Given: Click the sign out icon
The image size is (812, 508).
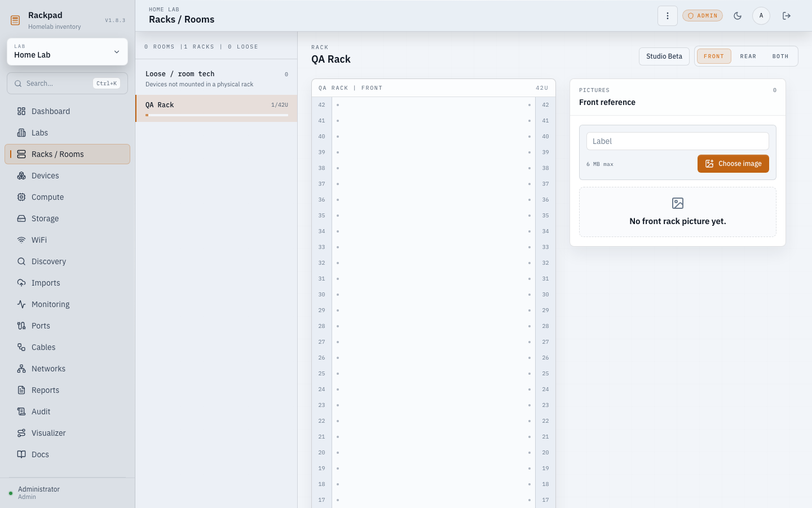Looking at the screenshot, I should 787,16.
